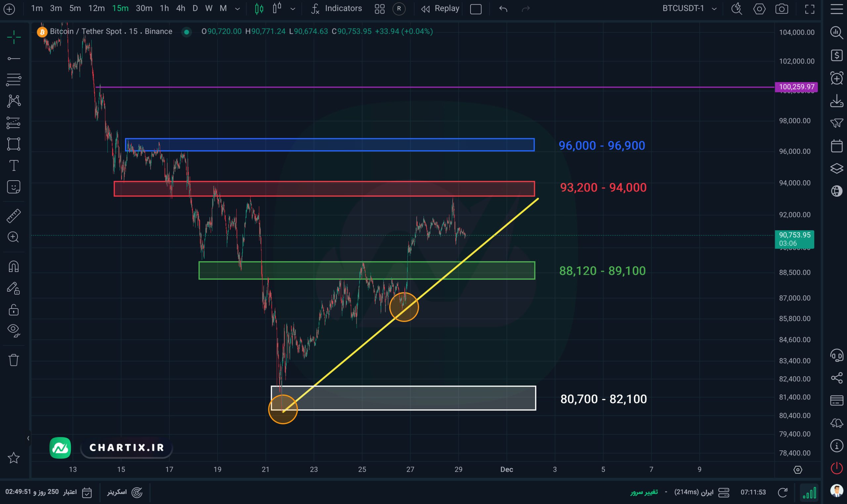Image resolution: width=847 pixels, height=504 pixels.
Task: Toggle the lock all drawings icon
Action: click(x=14, y=310)
